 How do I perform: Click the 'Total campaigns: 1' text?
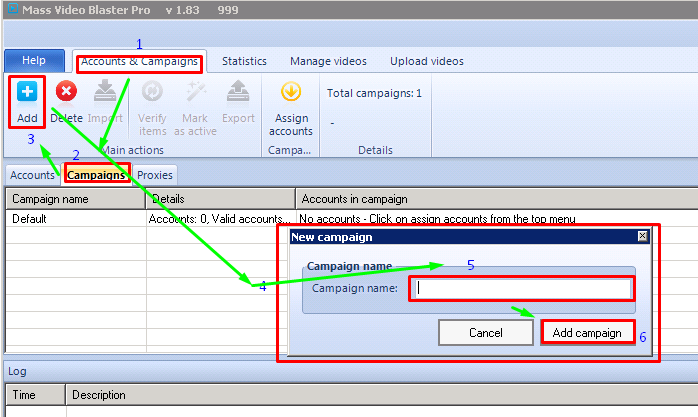coord(374,93)
